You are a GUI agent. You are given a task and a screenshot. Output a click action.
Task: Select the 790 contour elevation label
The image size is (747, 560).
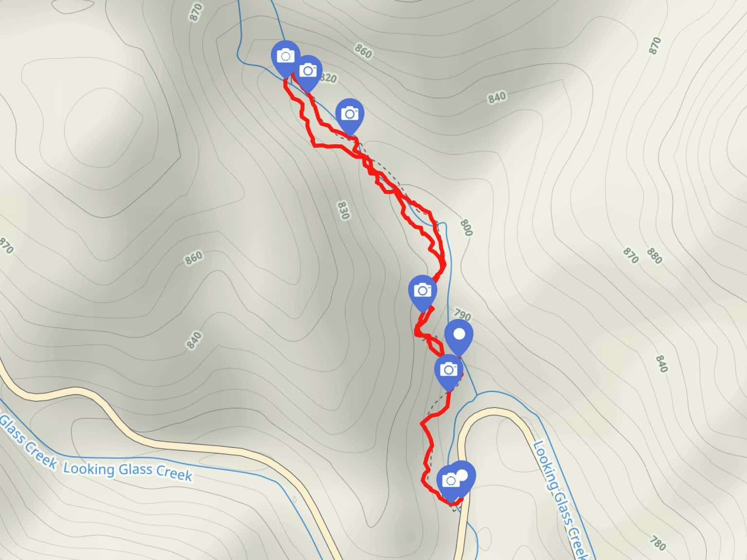click(462, 314)
